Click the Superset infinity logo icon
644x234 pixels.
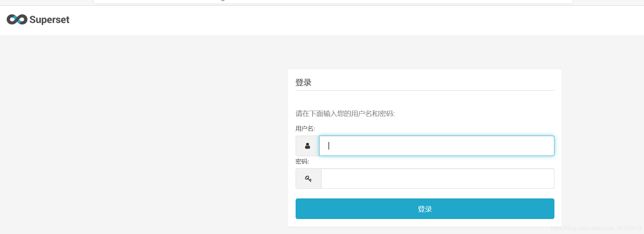click(x=17, y=20)
